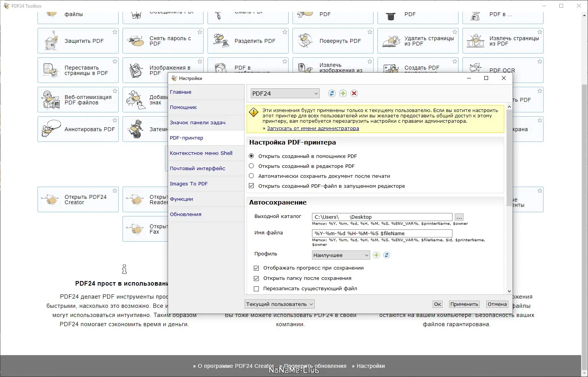Favorite star on Аннотировать PDF card
The image size is (588, 377).
[115, 120]
